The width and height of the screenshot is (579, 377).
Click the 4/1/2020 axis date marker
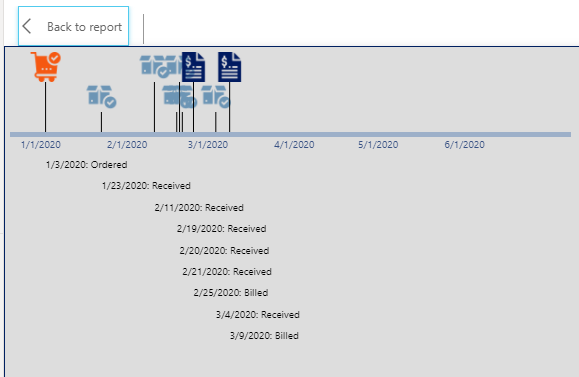294,145
